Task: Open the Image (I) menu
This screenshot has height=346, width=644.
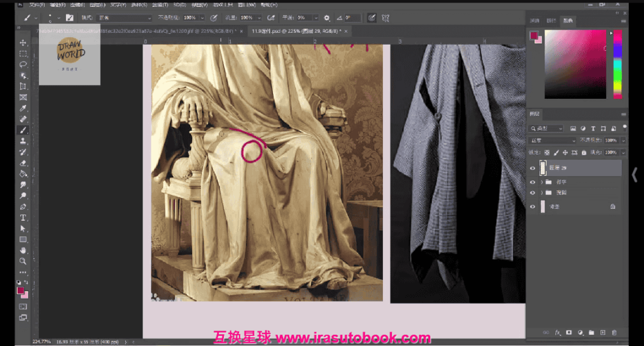Action: 77,5
